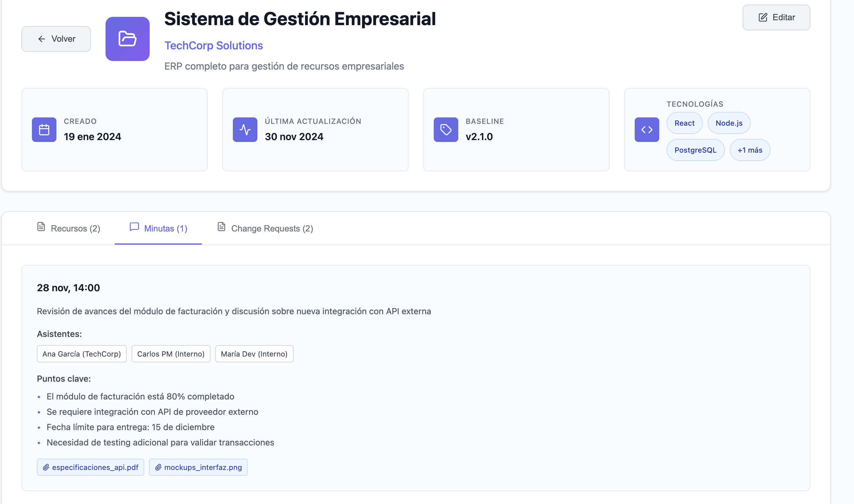Click the chat bubble icon on Minutas tab
The width and height of the screenshot is (854, 504).
[134, 227]
